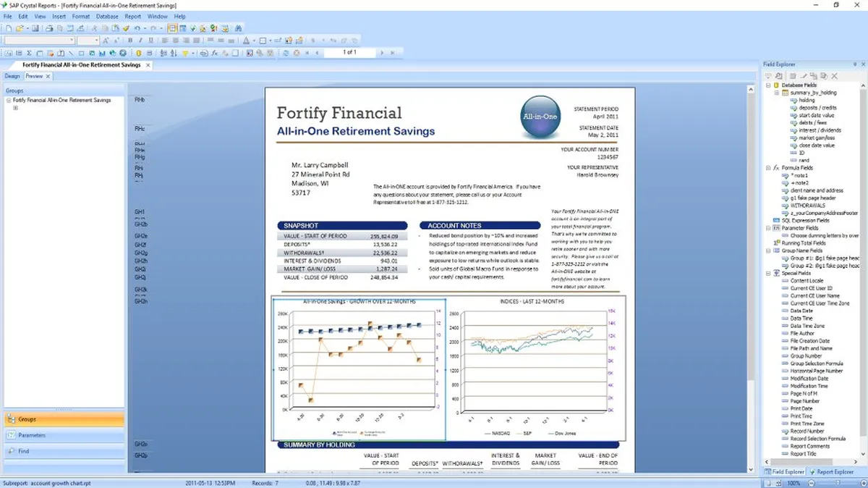The image size is (868, 488).
Task: Open the Find panel button
Action: (x=64, y=451)
